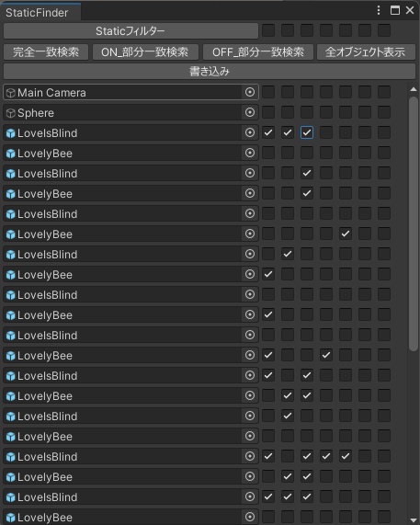Image resolution: width=420 pixels, height=525 pixels.
Task: Click the cube icon beside Main Camera
Action: [x=11, y=93]
